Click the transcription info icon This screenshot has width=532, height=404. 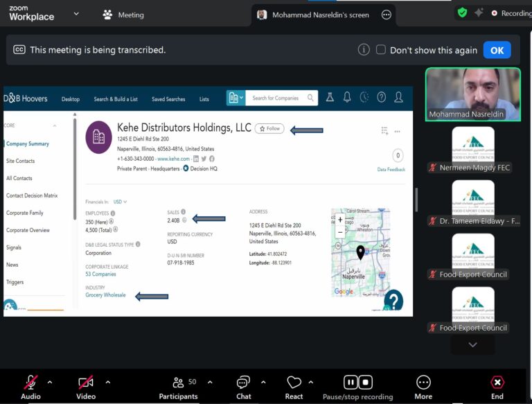pos(364,50)
